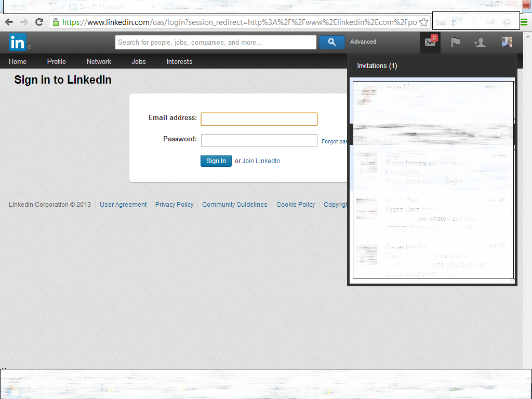The width and height of the screenshot is (532, 399).
Task: Click into the Password field
Action: (259, 140)
